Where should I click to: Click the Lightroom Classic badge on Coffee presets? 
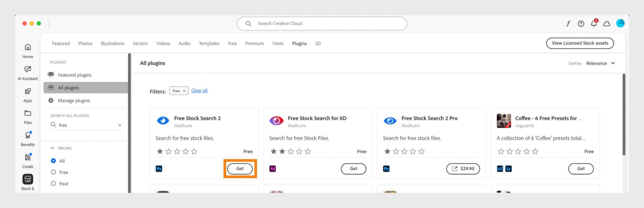coord(500,169)
